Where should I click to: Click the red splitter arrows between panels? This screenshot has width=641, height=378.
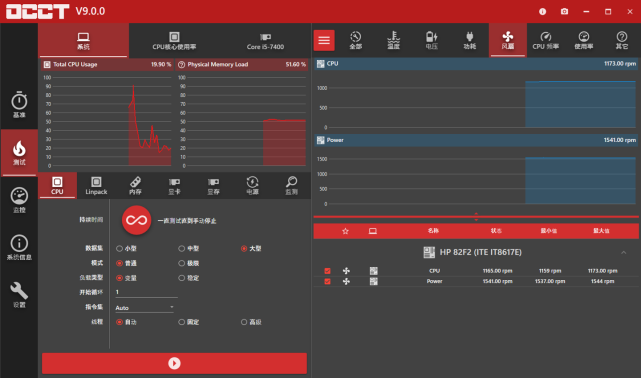pyautogui.click(x=476, y=217)
